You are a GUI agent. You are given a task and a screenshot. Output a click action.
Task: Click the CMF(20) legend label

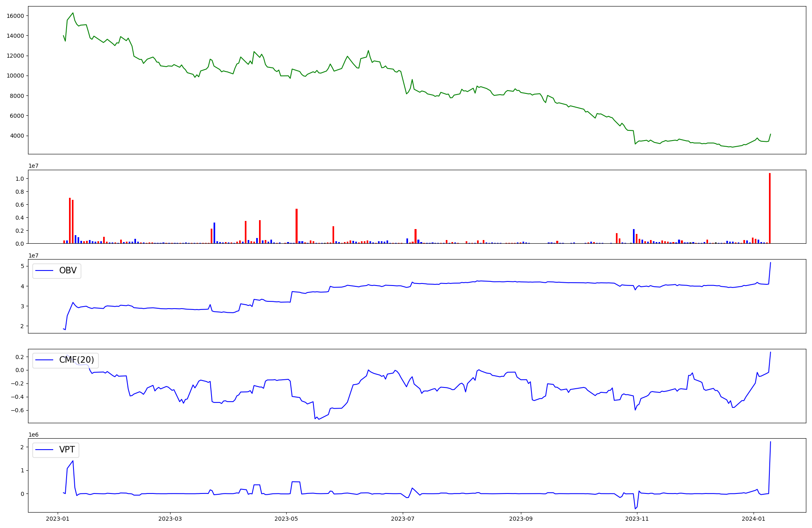[76, 360]
